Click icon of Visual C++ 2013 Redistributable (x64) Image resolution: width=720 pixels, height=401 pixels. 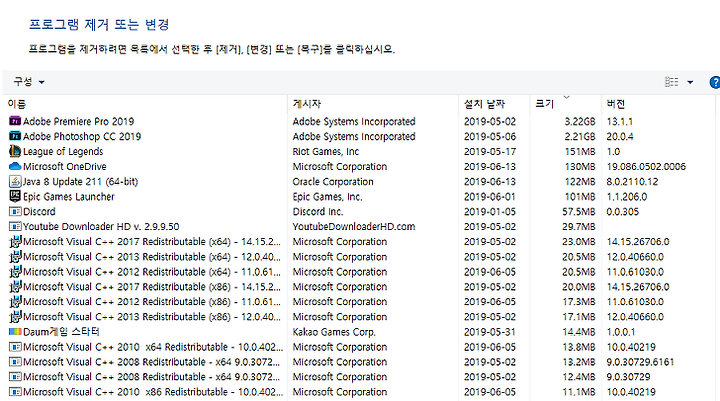click(x=15, y=257)
